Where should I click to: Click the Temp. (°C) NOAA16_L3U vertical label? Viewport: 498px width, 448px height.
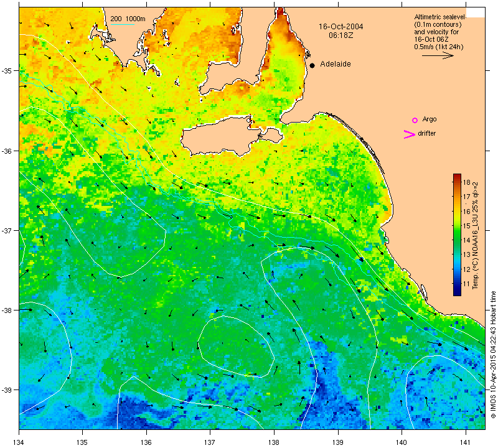(476, 235)
